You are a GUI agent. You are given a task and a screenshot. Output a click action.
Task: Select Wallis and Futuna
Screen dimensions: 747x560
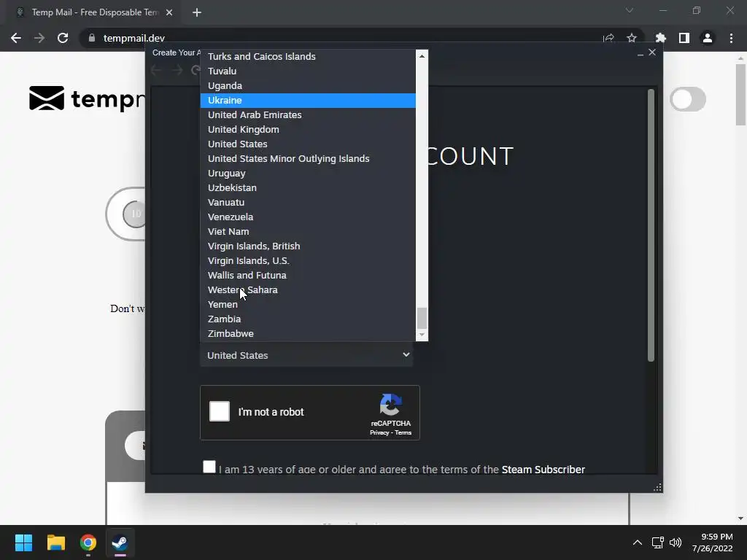[x=308, y=275]
